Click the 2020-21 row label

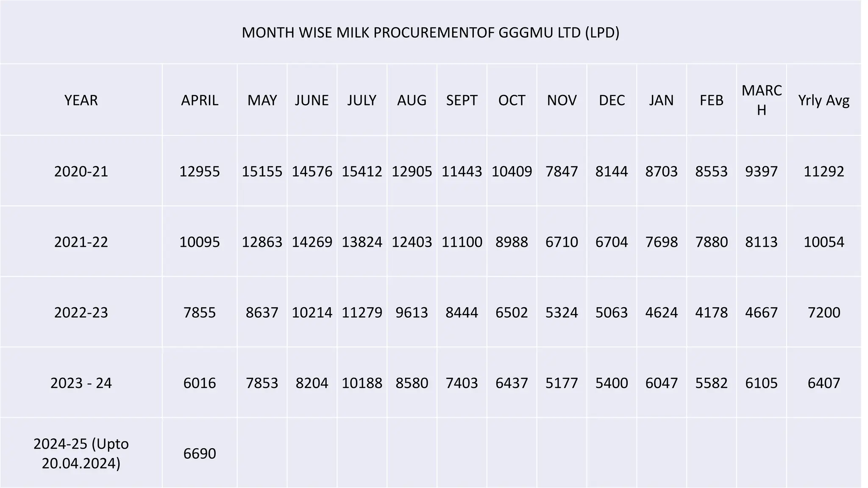(x=81, y=171)
